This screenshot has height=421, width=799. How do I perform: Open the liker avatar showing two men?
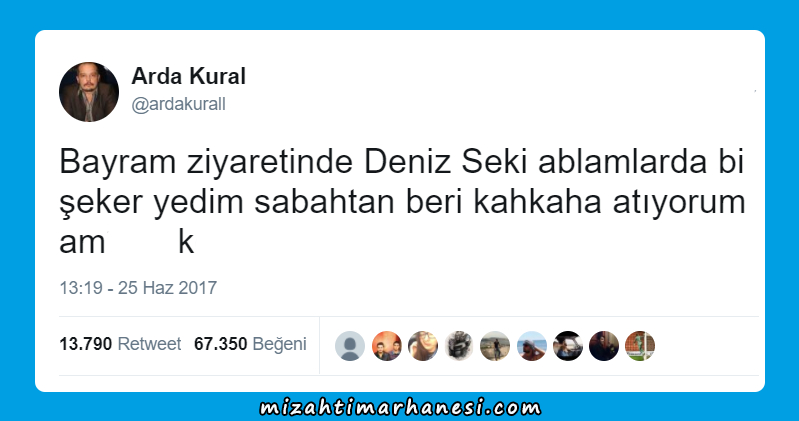pos(386,346)
